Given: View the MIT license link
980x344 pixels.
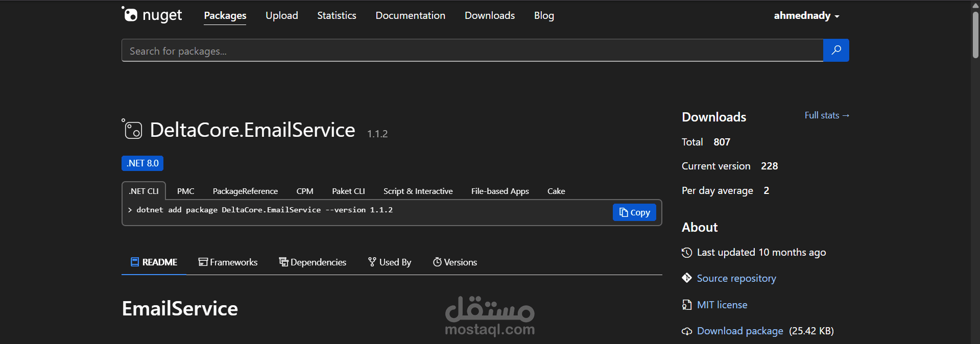Looking at the screenshot, I should point(722,305).
